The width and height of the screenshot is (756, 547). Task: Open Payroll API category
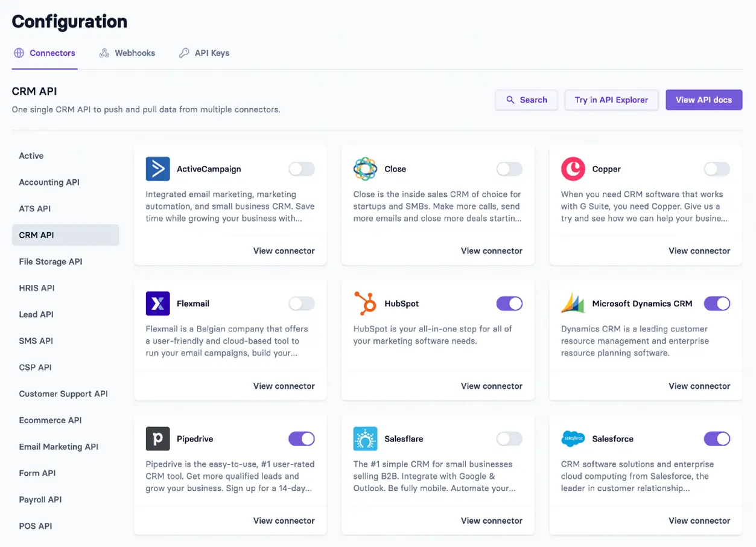coord(65,500)
